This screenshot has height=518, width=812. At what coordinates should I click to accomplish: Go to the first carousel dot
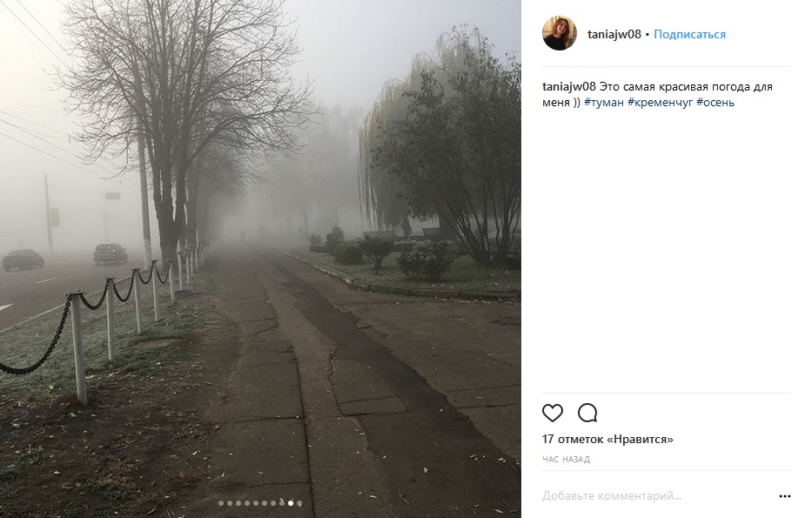pos(221,503)
